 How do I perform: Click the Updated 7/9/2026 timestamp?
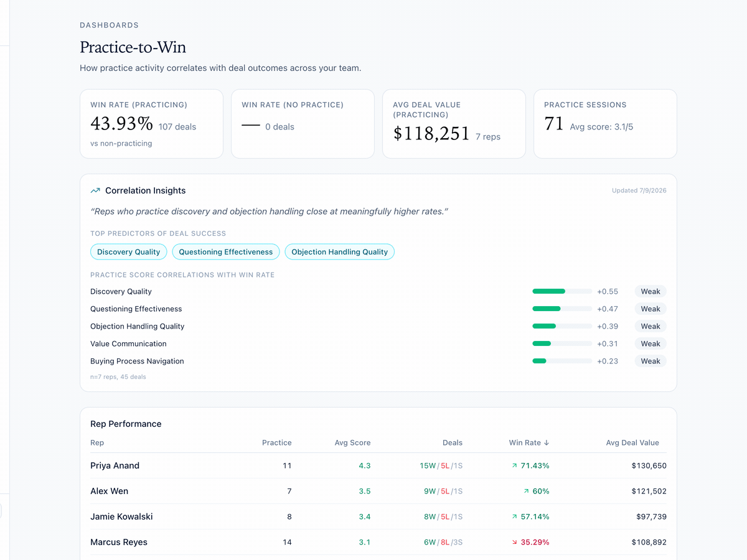[x=639, y=190]
